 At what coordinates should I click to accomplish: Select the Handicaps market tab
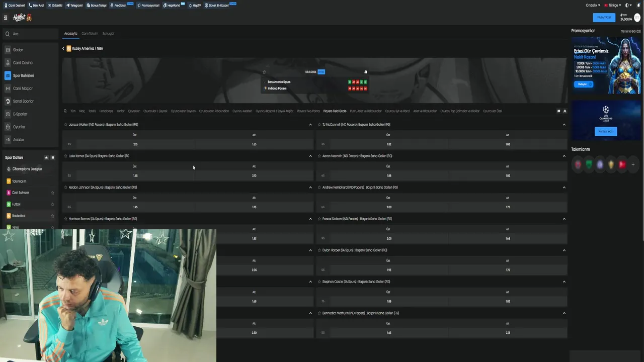pos(106,111)
